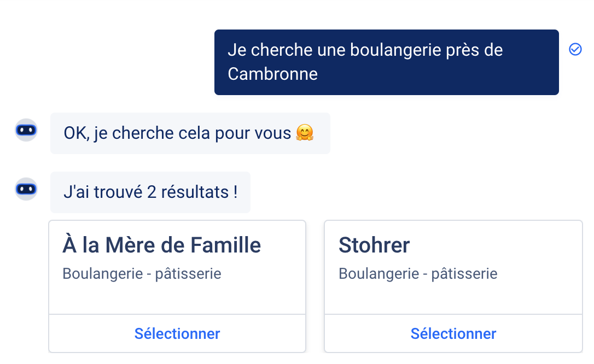Click the "J'ai trouvé 2 résultats !" bubble
Screen dimensions: 594x364
tap(150, 192)
